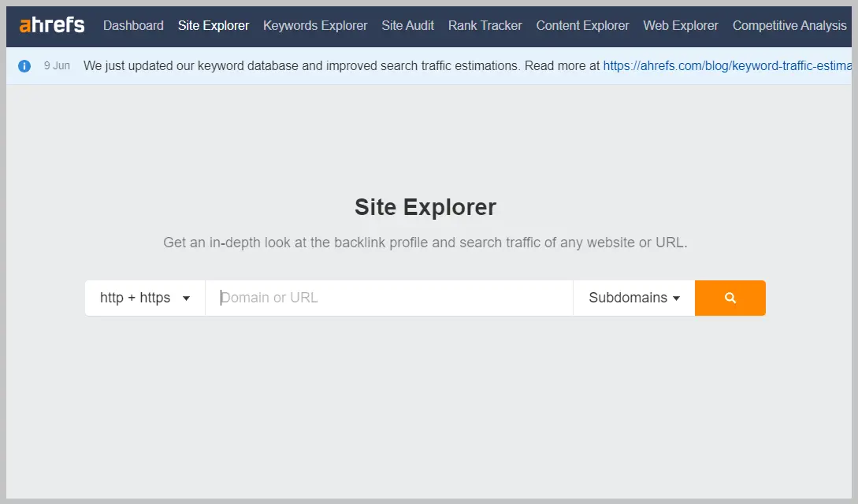Click the blue info icon in announcement bar
The width and height of the screenshot is (858, 504).
[x=24, y=66]
